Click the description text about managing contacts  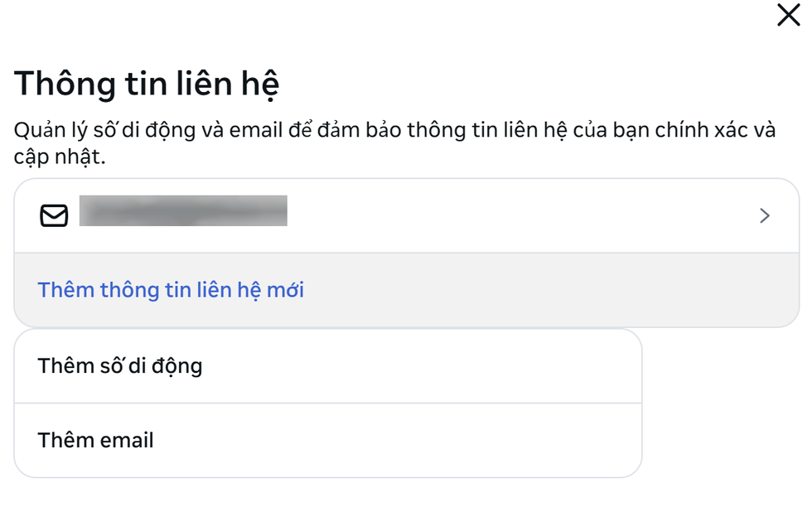(394, 132)
